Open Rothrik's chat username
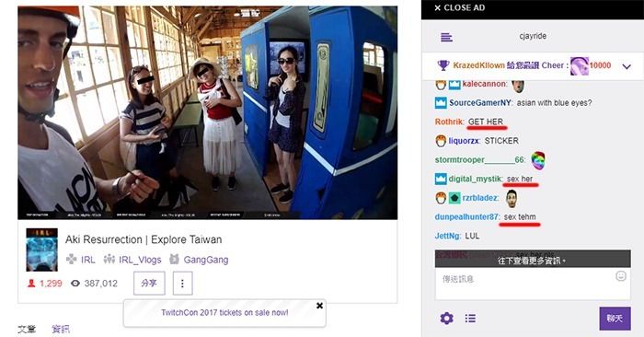This screenshot has height=337, width=644. [449, 122]
